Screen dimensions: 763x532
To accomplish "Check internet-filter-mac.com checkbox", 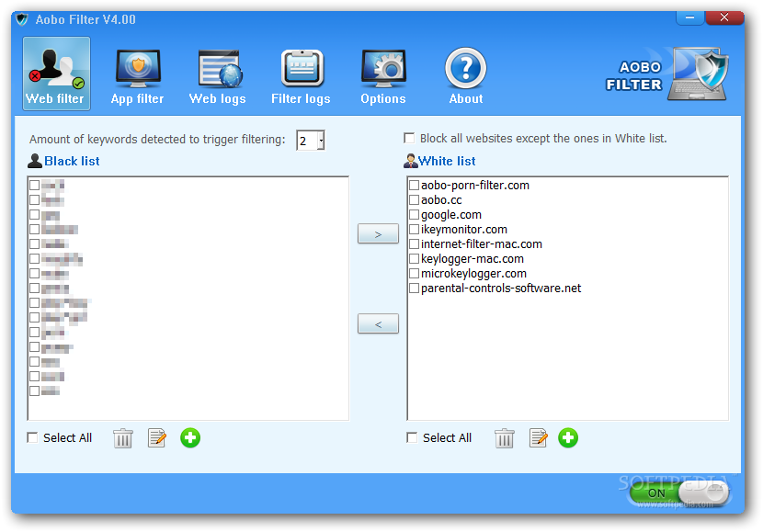I will coord(414,244).
